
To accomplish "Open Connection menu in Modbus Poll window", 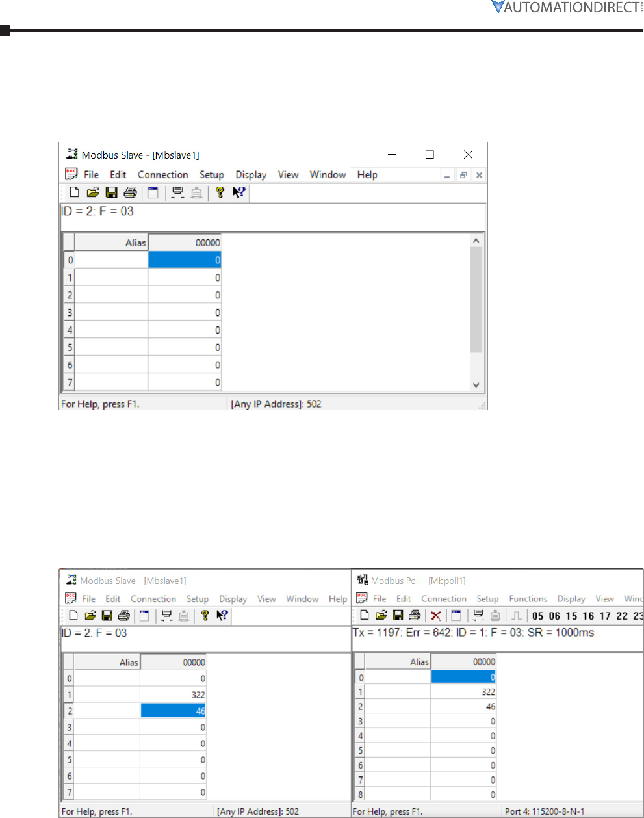I will pos(444,598).
